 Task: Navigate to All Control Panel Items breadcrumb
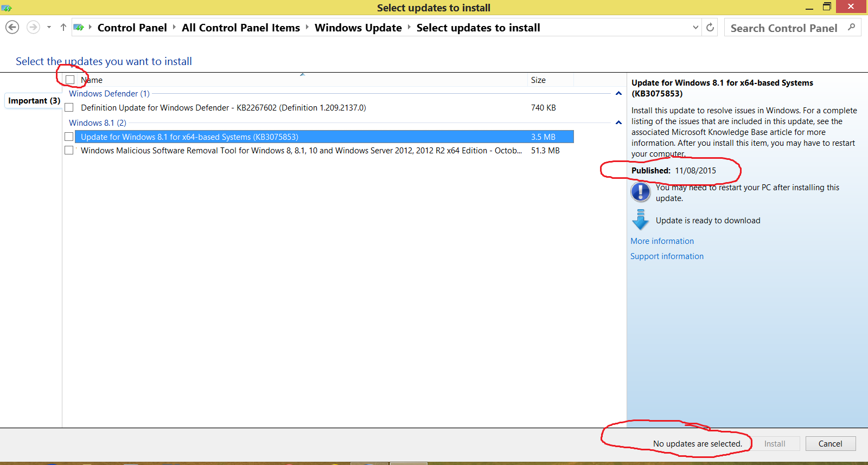(241, 28)
